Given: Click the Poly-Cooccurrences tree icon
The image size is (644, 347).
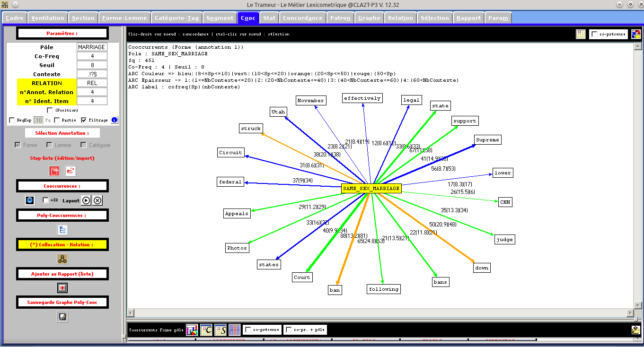Looking at the screenshot, I should click(x=62, y=230).
